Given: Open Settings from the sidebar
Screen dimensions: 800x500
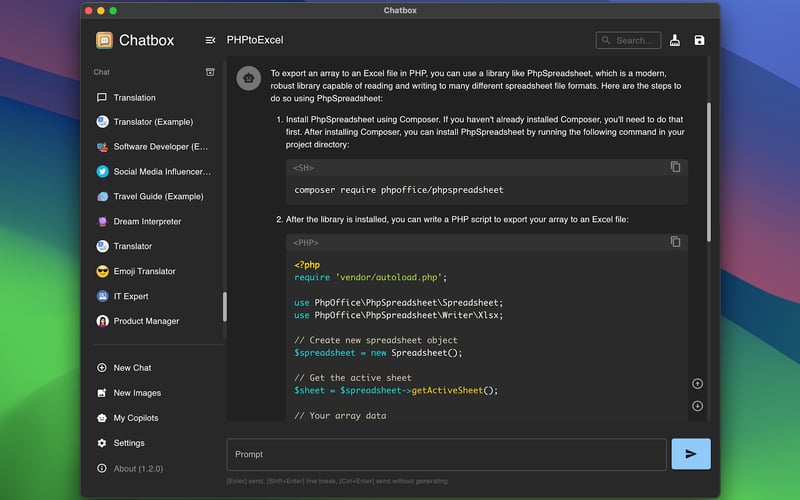Looking at the screenshot, I should (x=128, y=443).
